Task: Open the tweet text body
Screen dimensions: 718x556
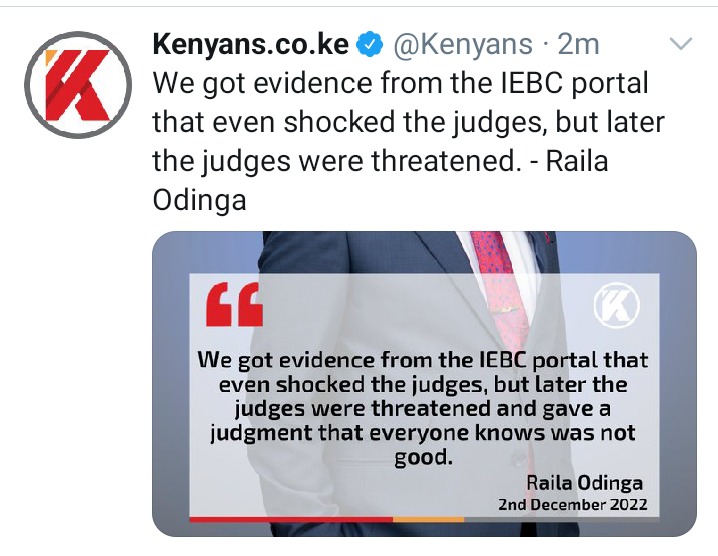Action: point(408,141)
